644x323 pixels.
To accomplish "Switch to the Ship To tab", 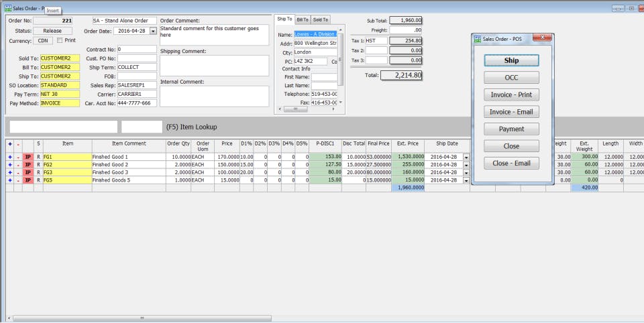I will click(284, 19).
